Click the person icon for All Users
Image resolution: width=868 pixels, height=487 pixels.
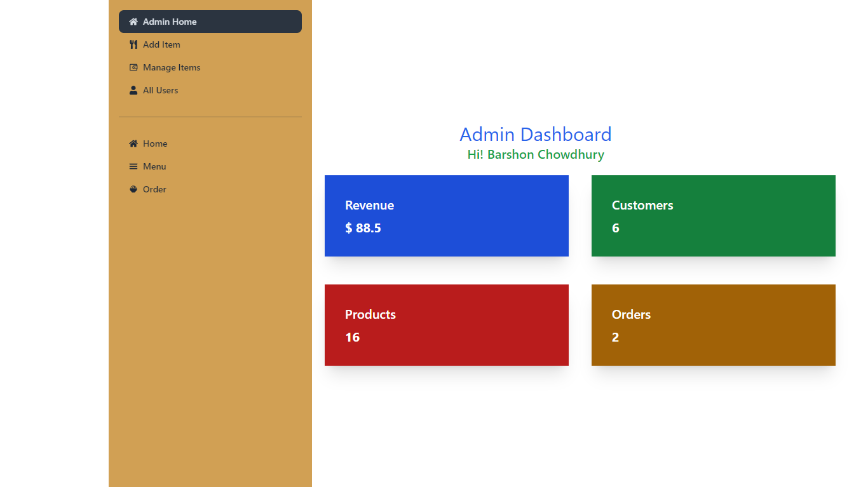(x=133, y=90)
